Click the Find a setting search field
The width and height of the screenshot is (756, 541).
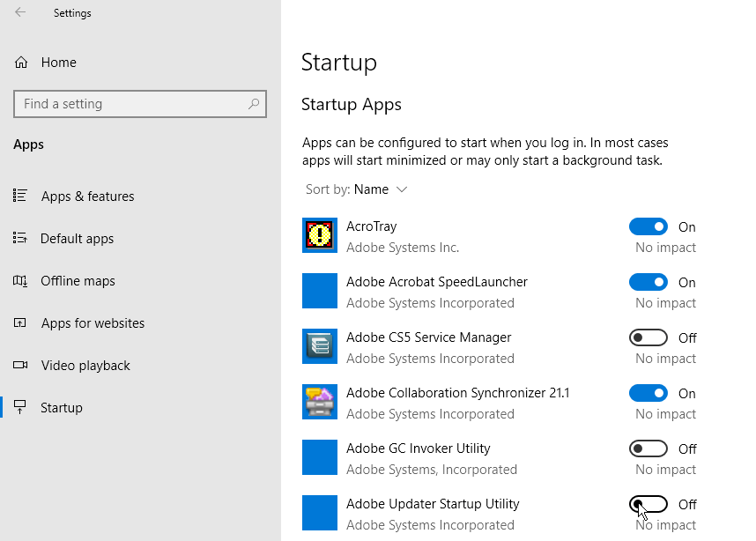click(140, 104)
